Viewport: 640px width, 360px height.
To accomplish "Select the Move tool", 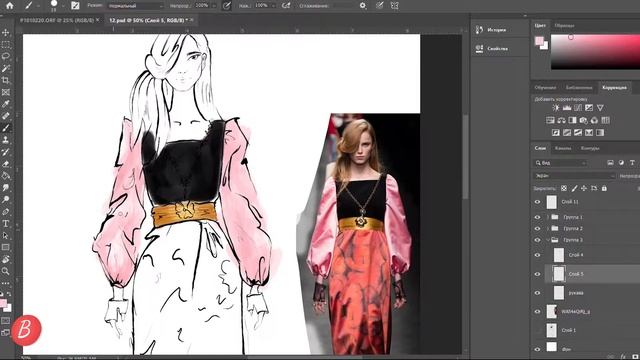I will click(6, 33).
